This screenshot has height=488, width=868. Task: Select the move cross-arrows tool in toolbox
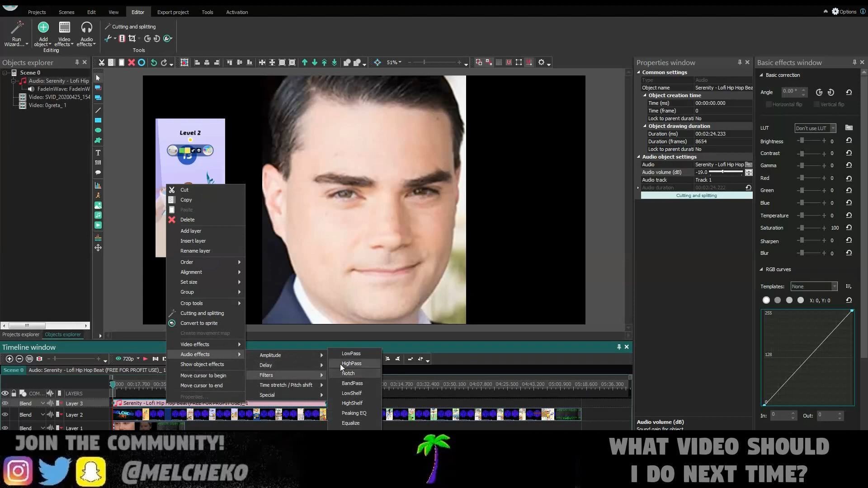[x=98, y=248]
